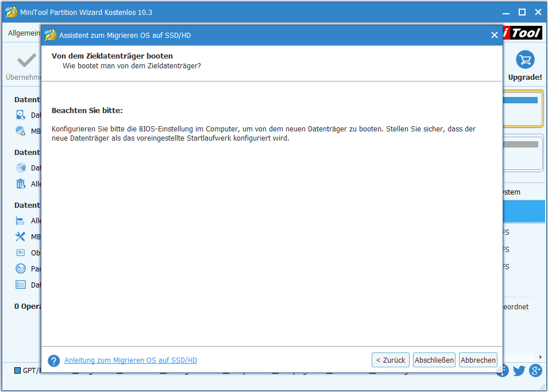Screen dimensions: 548x392
Task: Click the Zurück button
Action: [391, 360]
